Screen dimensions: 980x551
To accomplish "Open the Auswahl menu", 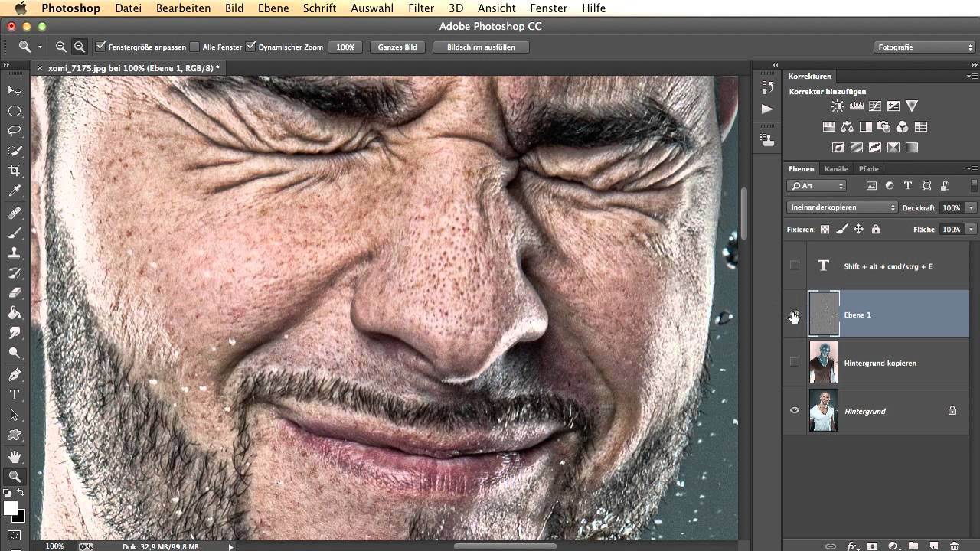I will click(372, 8).
